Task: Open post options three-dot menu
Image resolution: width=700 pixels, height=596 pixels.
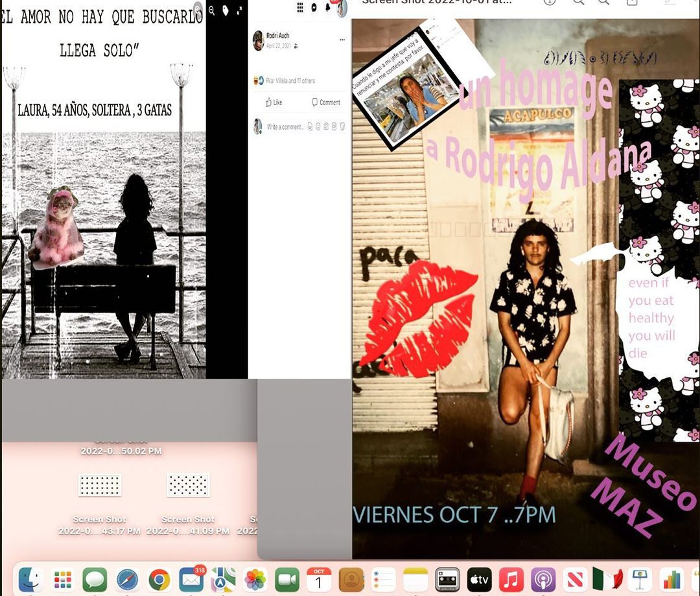Action: click(x=342, y=40)
